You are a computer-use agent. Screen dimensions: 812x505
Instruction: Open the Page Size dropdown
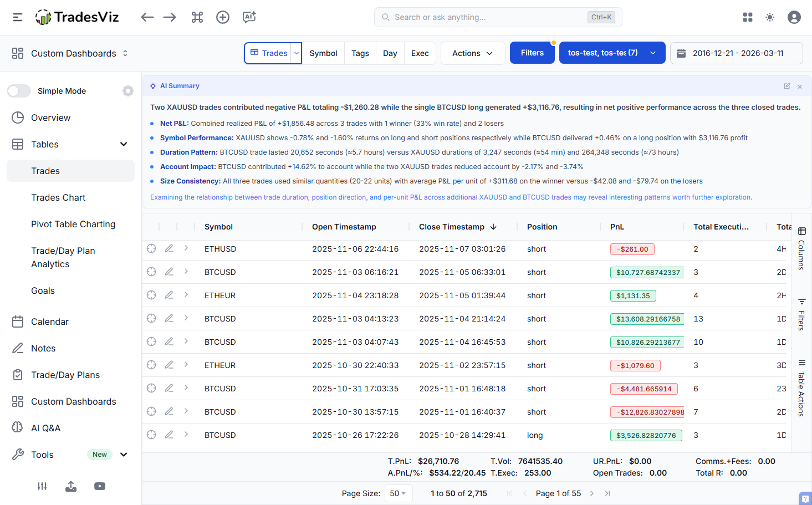pos(398,493)
